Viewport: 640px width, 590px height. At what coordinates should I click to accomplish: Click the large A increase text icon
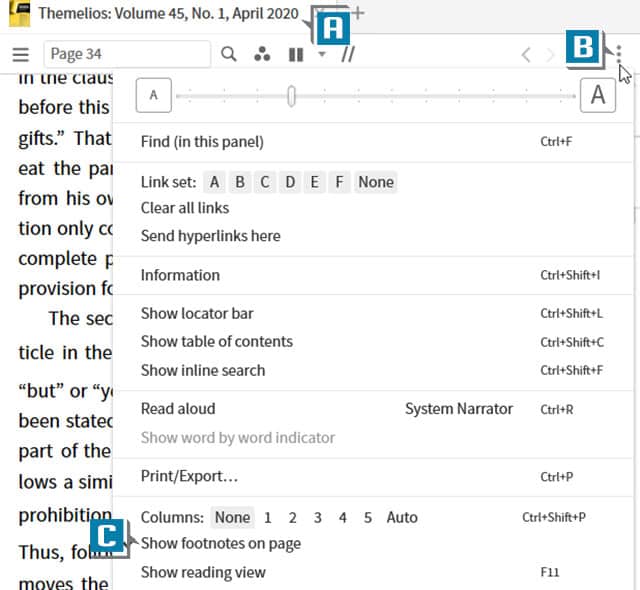pyautogui.click(x=598, y=95)
